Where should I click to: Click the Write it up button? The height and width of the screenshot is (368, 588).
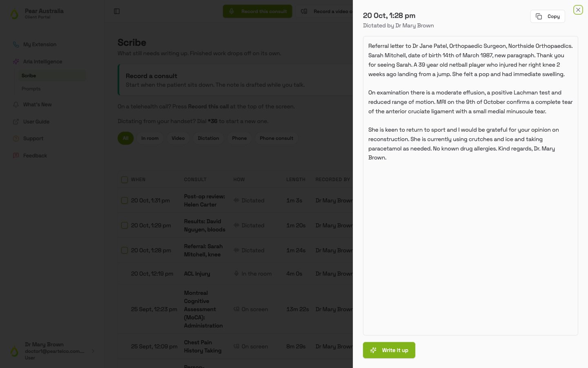point(389,350)
